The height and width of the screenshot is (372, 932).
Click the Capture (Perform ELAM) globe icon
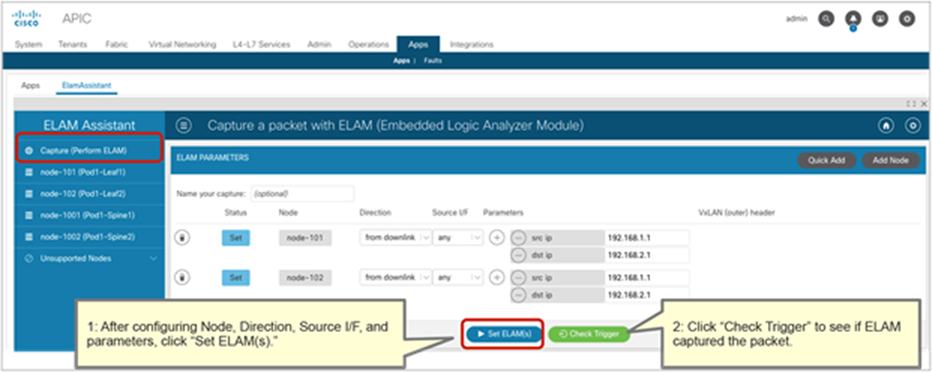(x=29, y=151)
